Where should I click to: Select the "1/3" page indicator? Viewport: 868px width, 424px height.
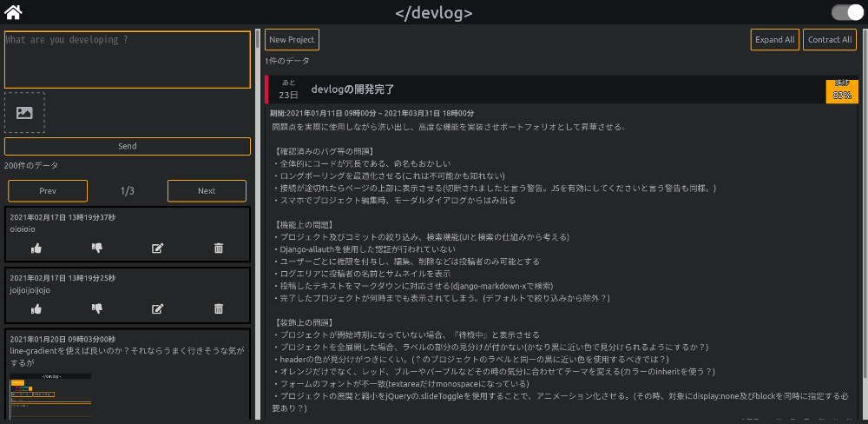(x=128, y=190)
